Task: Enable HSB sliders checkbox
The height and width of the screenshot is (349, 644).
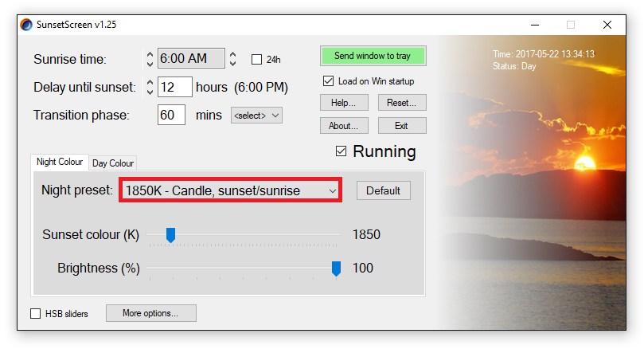Action: pos(36,314)
